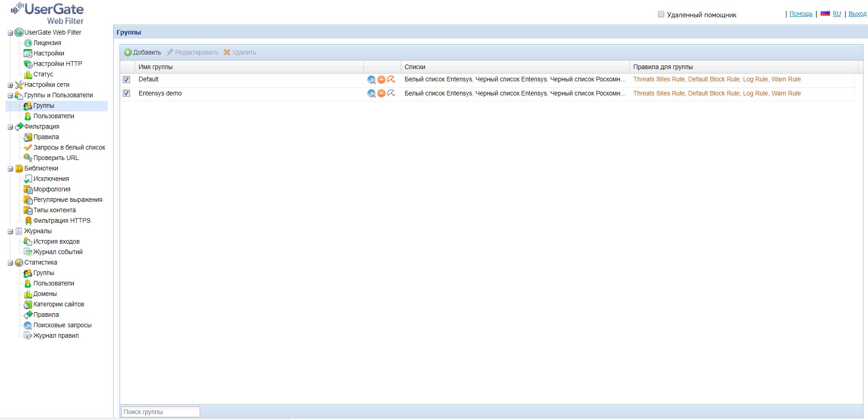
Task: Click the Настройки HTTP tree icon
Action: pyautogui.click(x=28, y=64)
